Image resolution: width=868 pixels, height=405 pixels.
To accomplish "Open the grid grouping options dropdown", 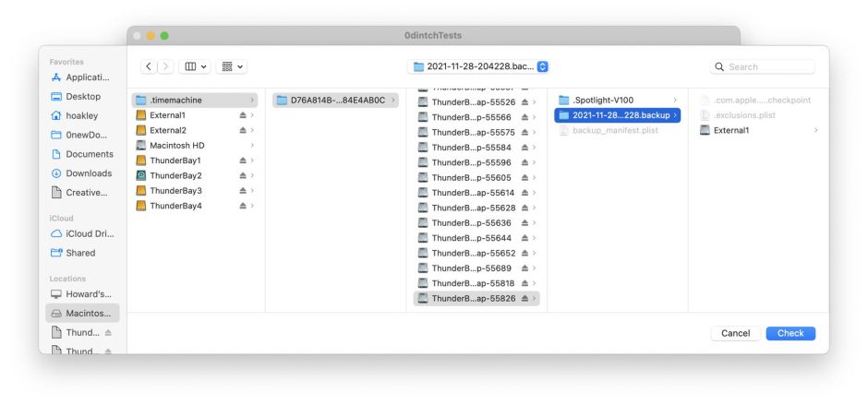I will pos(233,67).
